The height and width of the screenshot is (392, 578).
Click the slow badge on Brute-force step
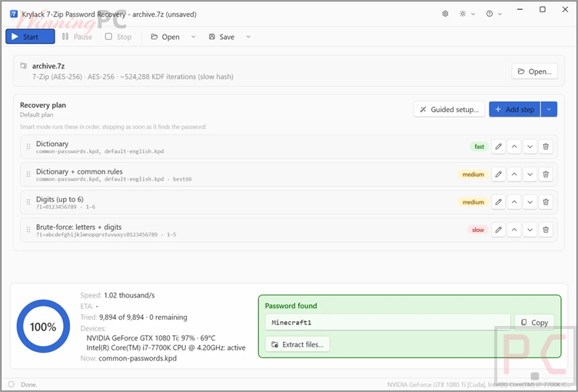tap(478, 230)
